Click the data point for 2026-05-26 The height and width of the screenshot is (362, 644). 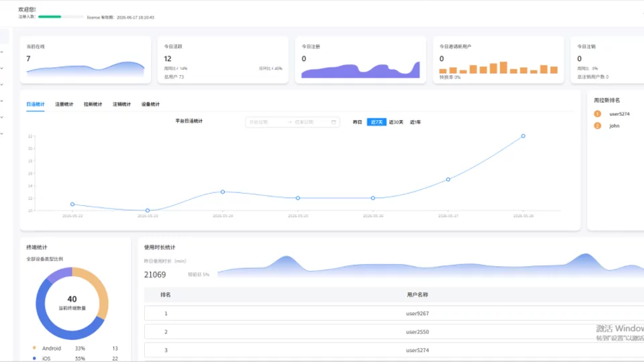373,198
